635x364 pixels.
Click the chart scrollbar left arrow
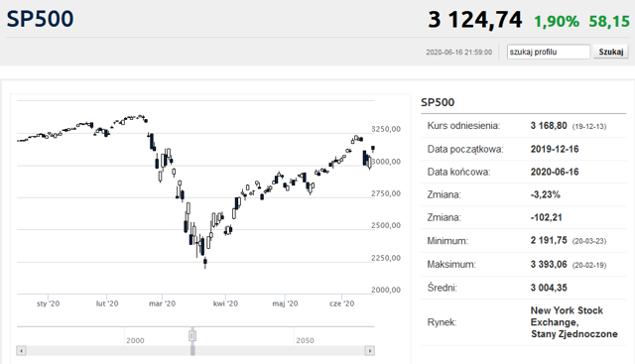click(x=22, y=351)
